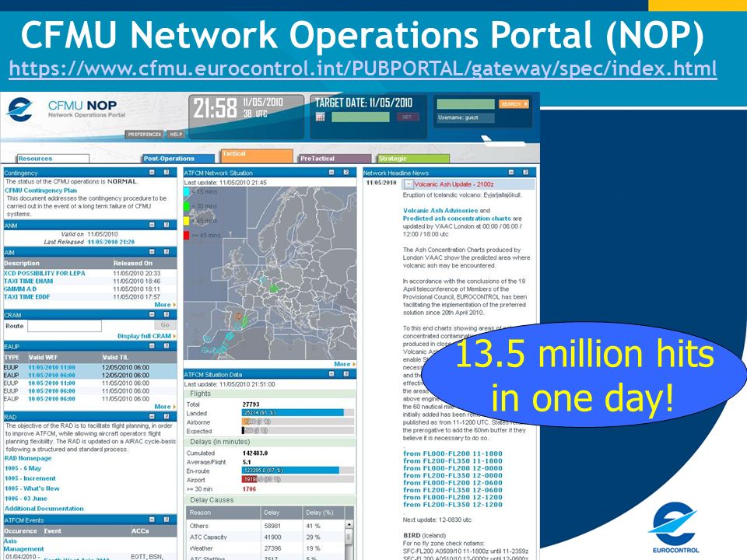747x560 pixels.
Task: Click the red >=45 mins legend swatch
Action: 186,235
